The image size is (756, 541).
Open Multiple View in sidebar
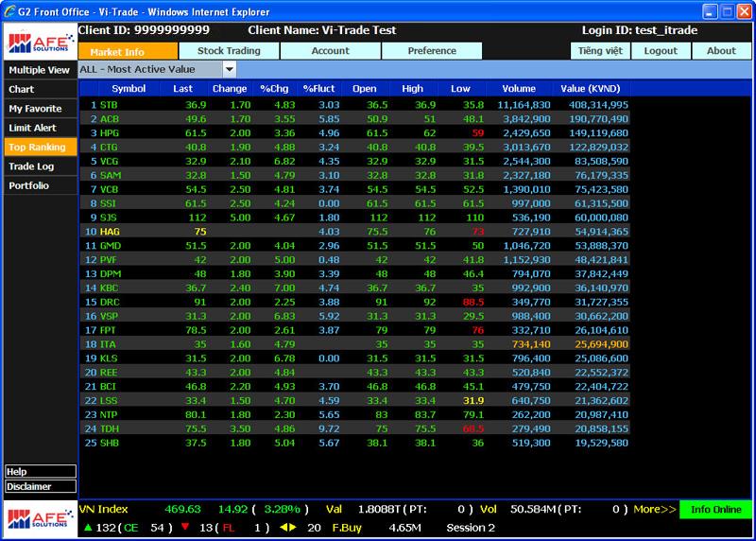click(41, 70)
